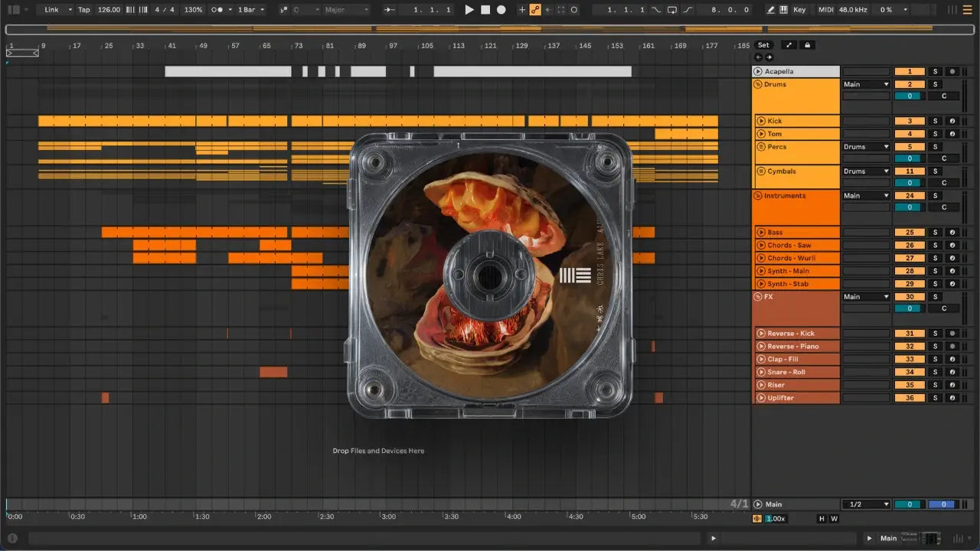980x551 pixels.
Task: Jump to next locator arrow
Action: pos(769,57)
